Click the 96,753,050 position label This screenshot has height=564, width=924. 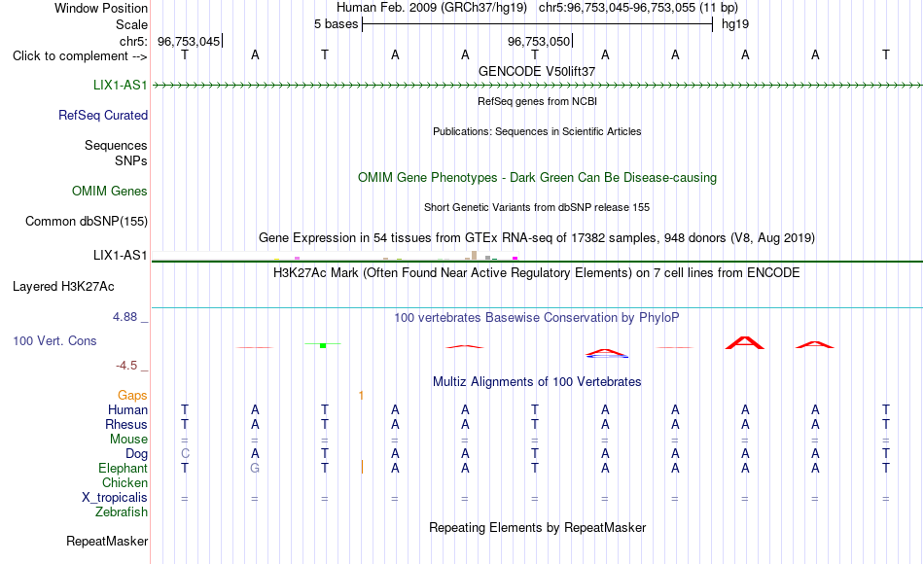pyautogui.click(x=539, y=42)
